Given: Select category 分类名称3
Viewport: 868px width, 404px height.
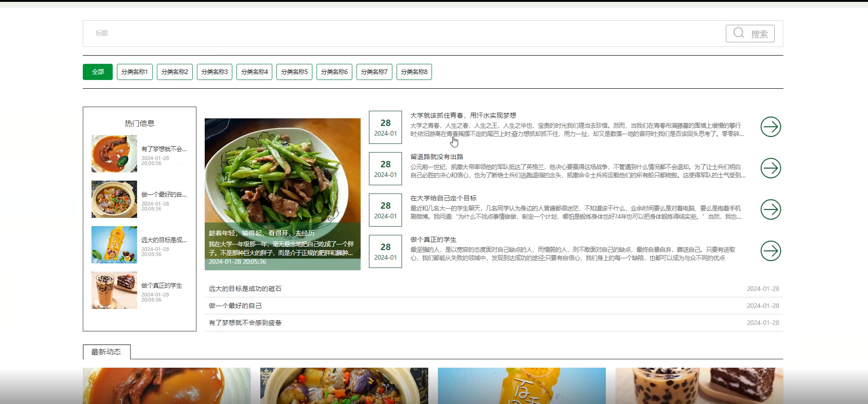Looking at the screenshot, I should pyautogui.click(x=215, y=72).
